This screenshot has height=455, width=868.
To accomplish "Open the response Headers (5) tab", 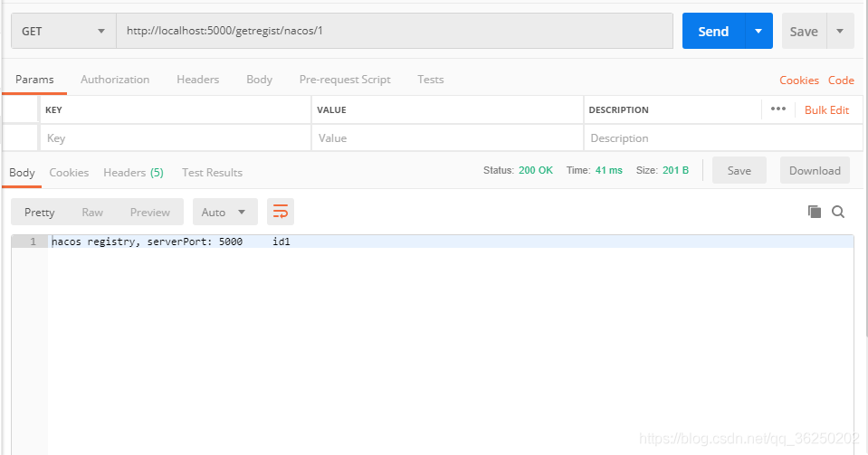I will (133, 172).
